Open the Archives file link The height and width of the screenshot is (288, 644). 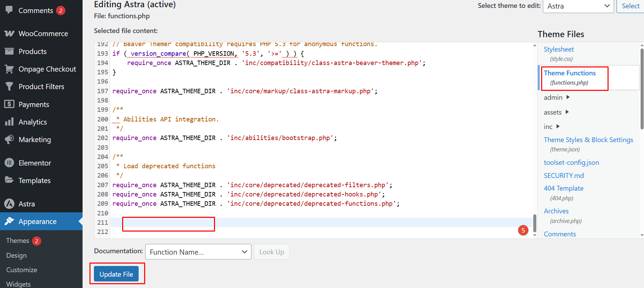pos(556,211)
